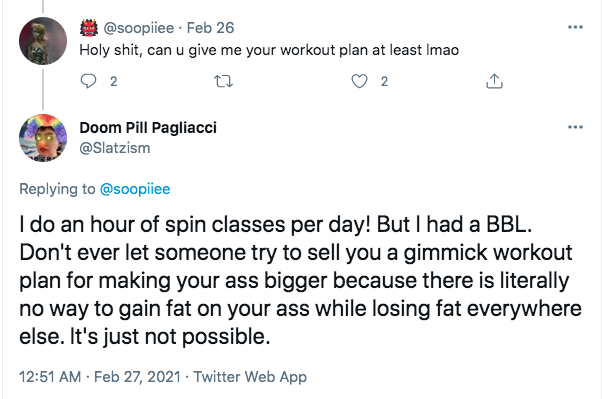Retweet the workout plan tweet
Image resolution: width=602 pixels, height=399 pixels.
[223, 81]
